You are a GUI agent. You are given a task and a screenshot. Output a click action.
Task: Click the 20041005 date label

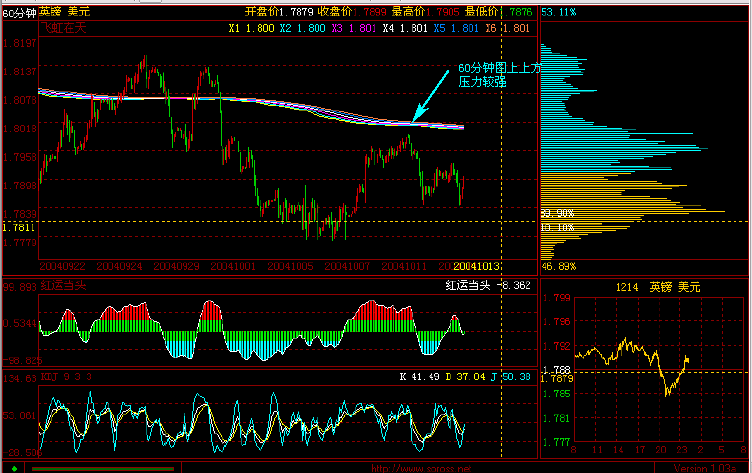290,266
